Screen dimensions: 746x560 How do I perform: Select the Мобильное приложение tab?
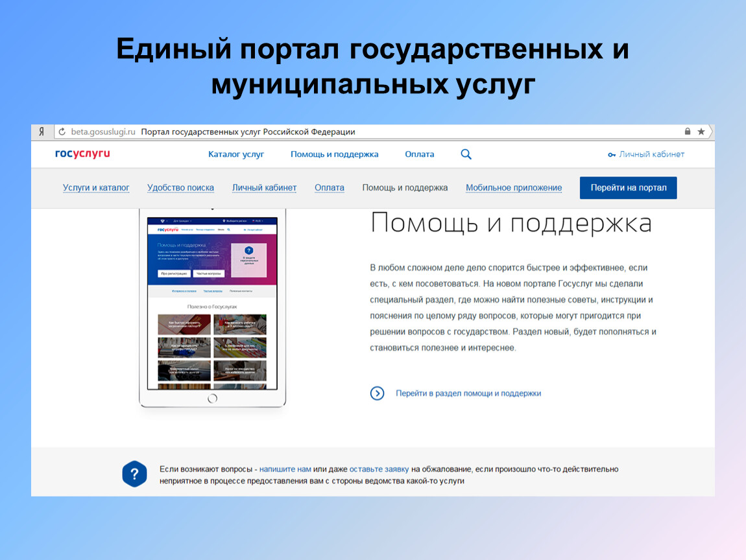514,188
